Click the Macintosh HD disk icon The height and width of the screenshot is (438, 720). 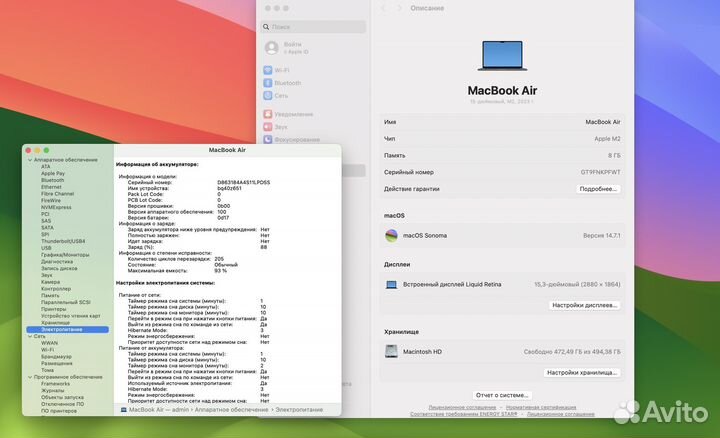click(391, 352)
